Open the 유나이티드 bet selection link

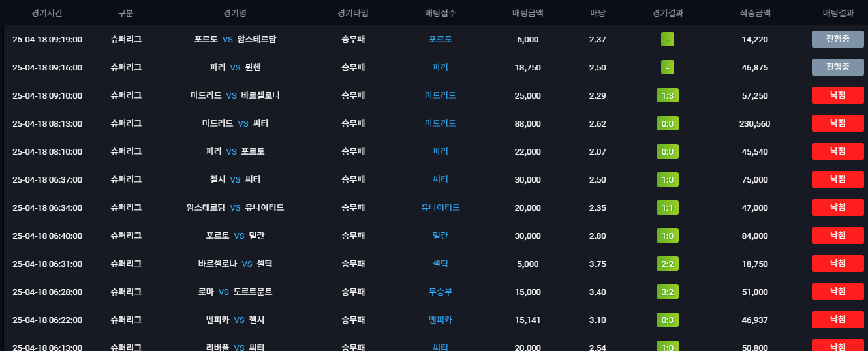(441, 207)
